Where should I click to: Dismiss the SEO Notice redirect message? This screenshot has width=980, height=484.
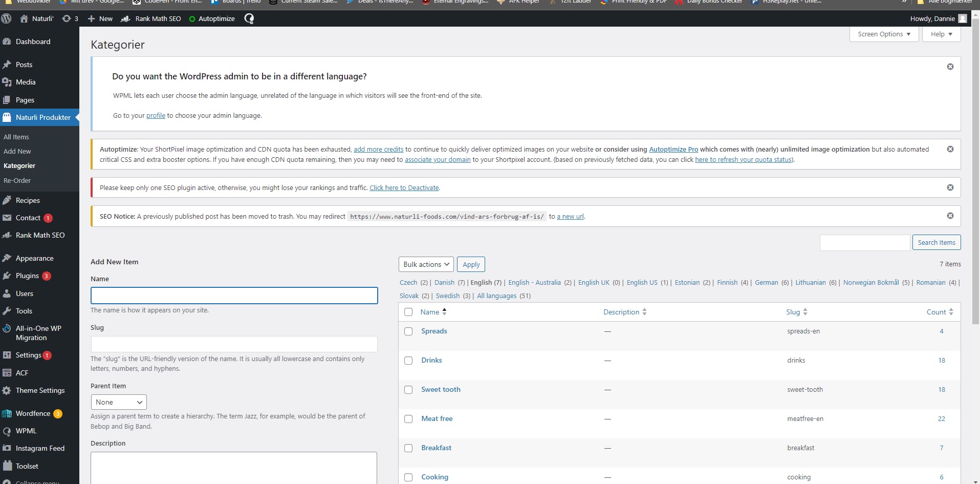pyautogui.click(x=950, y=216)
